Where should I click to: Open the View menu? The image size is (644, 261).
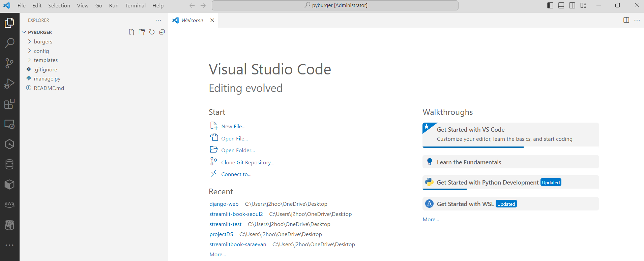(x=83, y=5)
